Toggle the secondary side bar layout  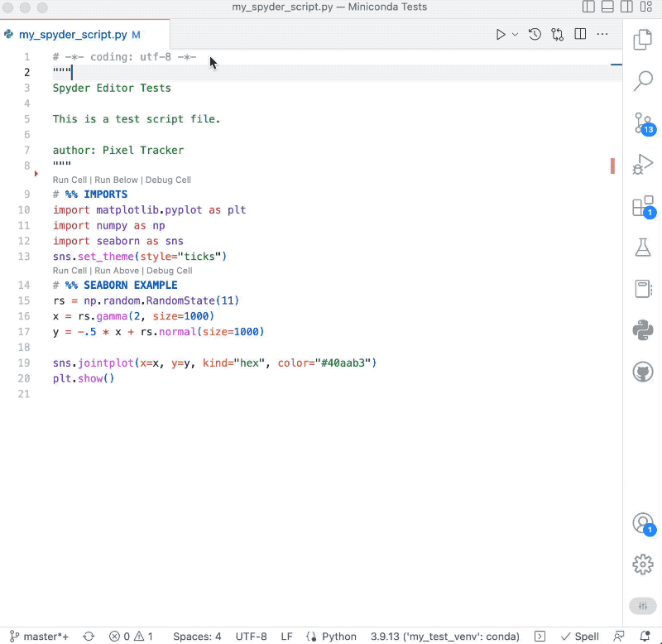pos(626,7)
